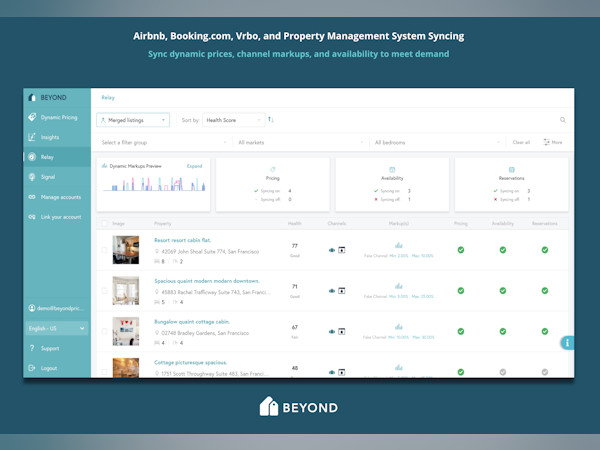Screen dimensions: 600x450
Task: Open Manage accounts
Action: click(55, 197)
